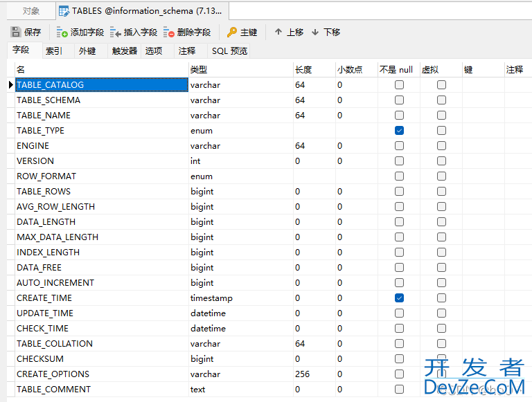
Task: Click the Insert Field (插入字段) icon
Action: click(115, 32)
